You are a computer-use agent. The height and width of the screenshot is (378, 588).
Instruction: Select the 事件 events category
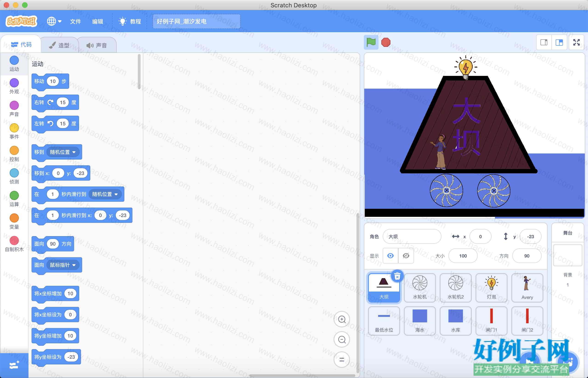[14, 131]
